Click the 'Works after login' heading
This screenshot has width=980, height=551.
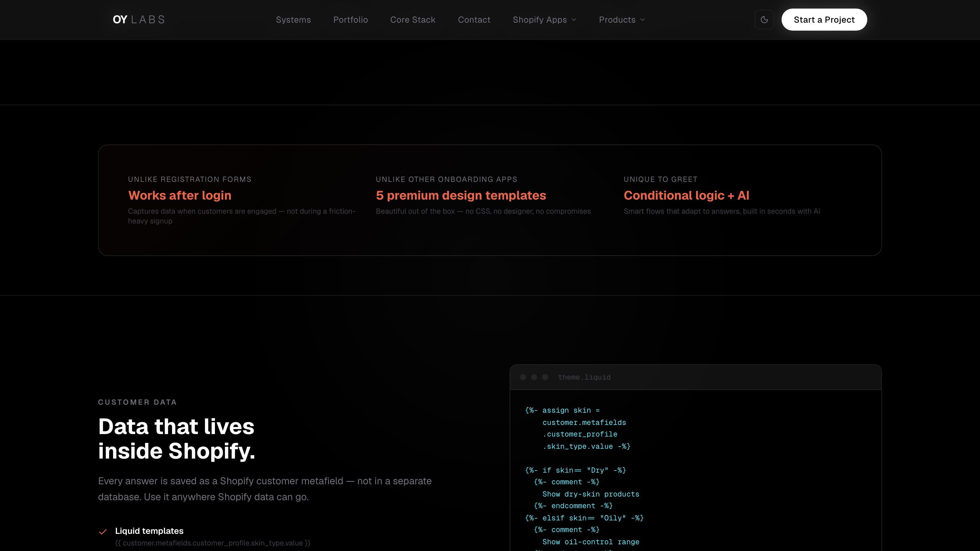[179, 195]
